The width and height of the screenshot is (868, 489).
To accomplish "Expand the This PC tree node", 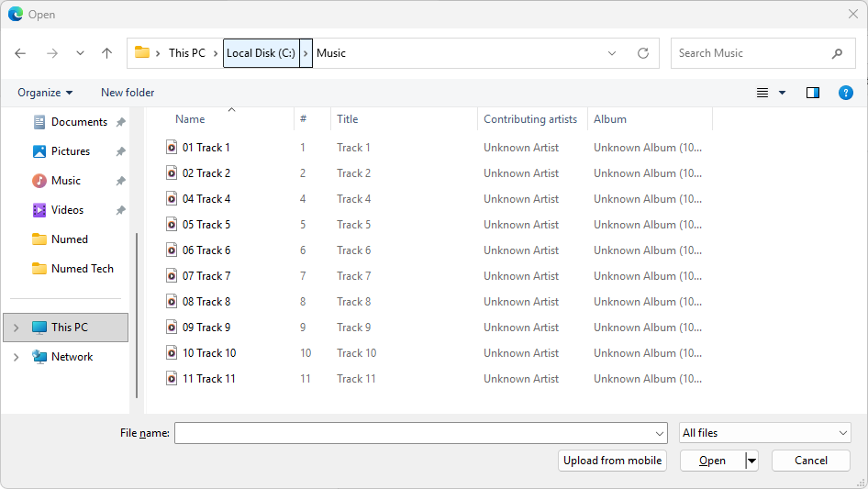I will [16, 328].
